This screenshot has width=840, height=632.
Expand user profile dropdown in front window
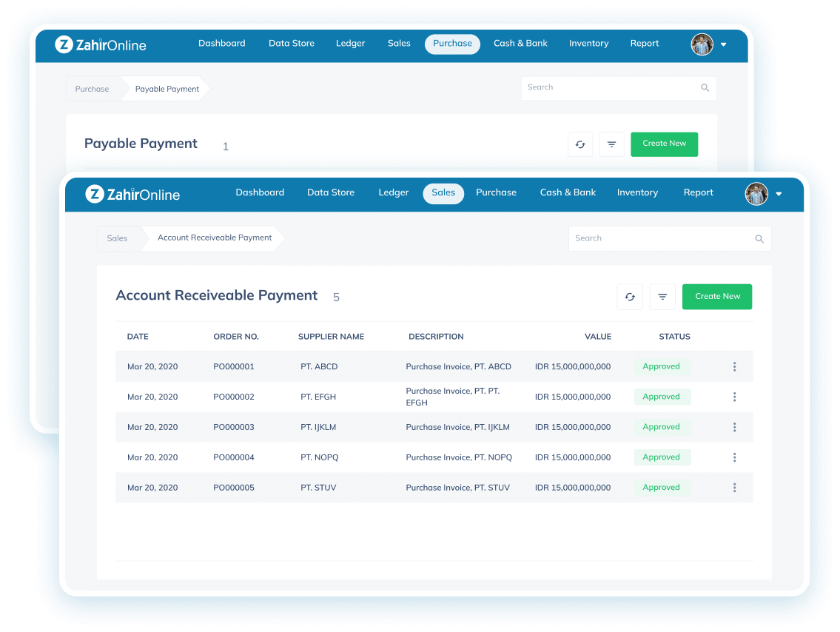(779, 195)
